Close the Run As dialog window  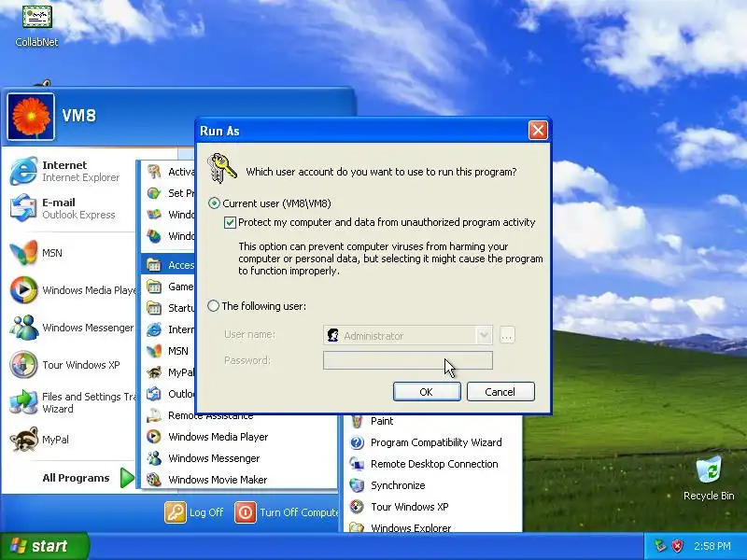538,131
